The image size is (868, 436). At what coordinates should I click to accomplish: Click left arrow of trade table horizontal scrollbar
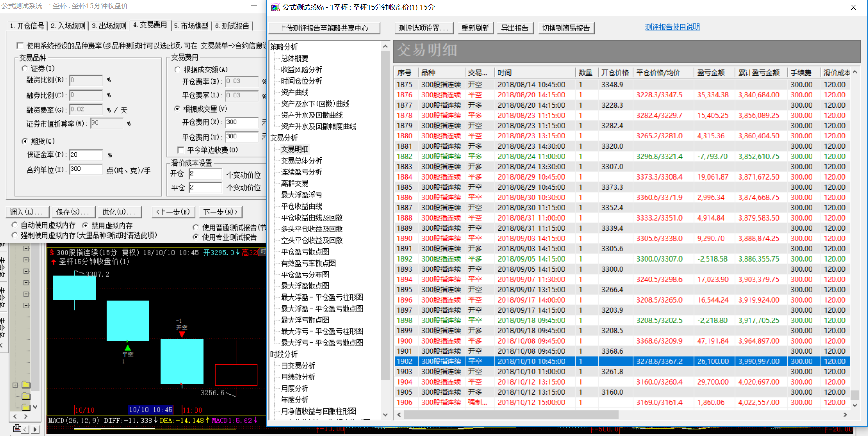(x=399, y=415)
